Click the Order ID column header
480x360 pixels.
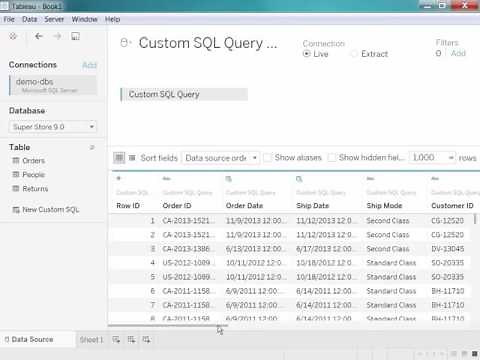click(177, 206)
